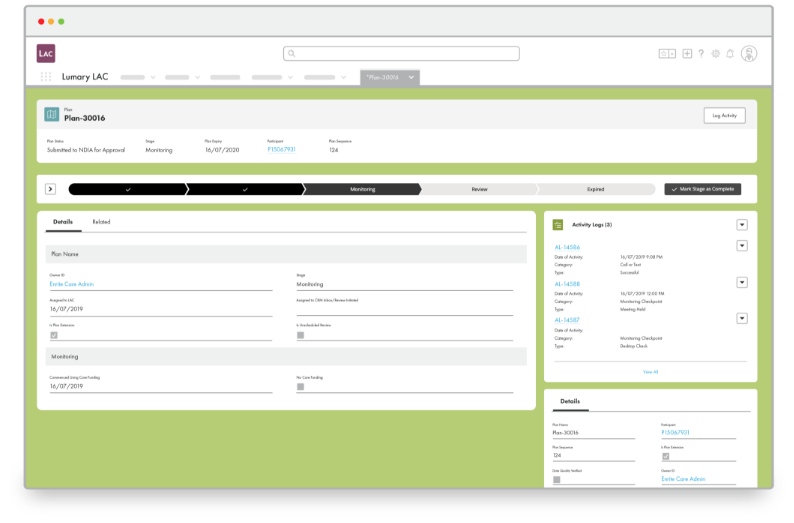Click Commenced Using Core Funding date field
The height and width of the screenshot is (523, 794).
click(161, 386)
